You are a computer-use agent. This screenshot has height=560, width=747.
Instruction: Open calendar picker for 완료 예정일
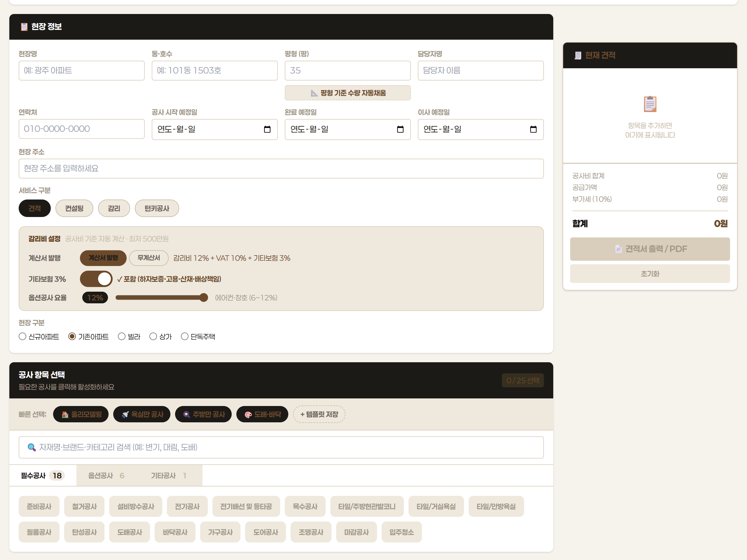[400, 129]
